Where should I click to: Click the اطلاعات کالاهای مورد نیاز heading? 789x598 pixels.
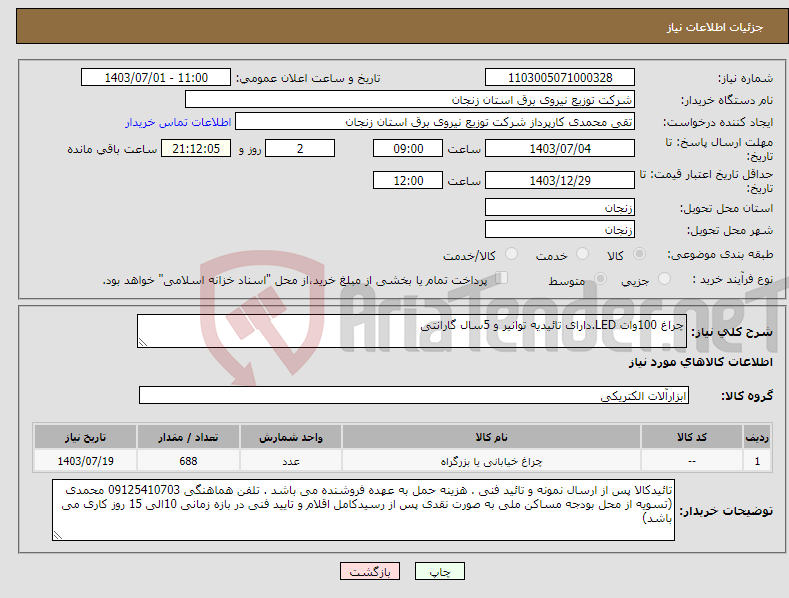700,362
